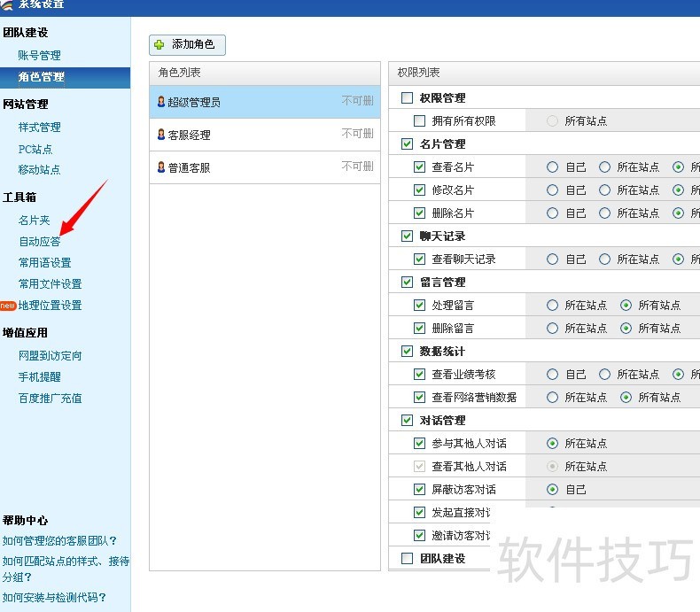
Task: Click the 超级管理员 user icon
Action: [161, 102]
